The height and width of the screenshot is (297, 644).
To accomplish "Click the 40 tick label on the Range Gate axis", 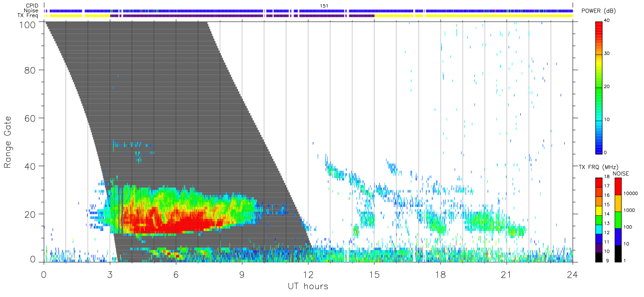I will coord(29,166).
